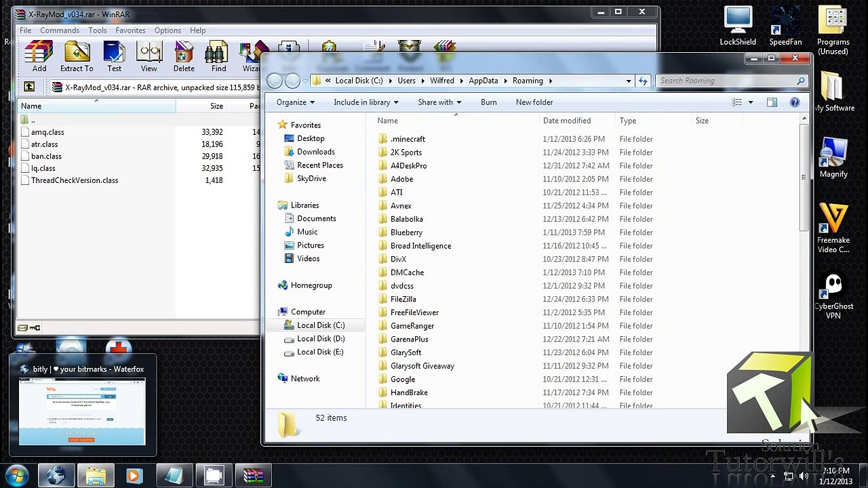Click the View icon in WinRAR toolbar
This screenshot has height=488, width=868.
click(x=149, y=57)
